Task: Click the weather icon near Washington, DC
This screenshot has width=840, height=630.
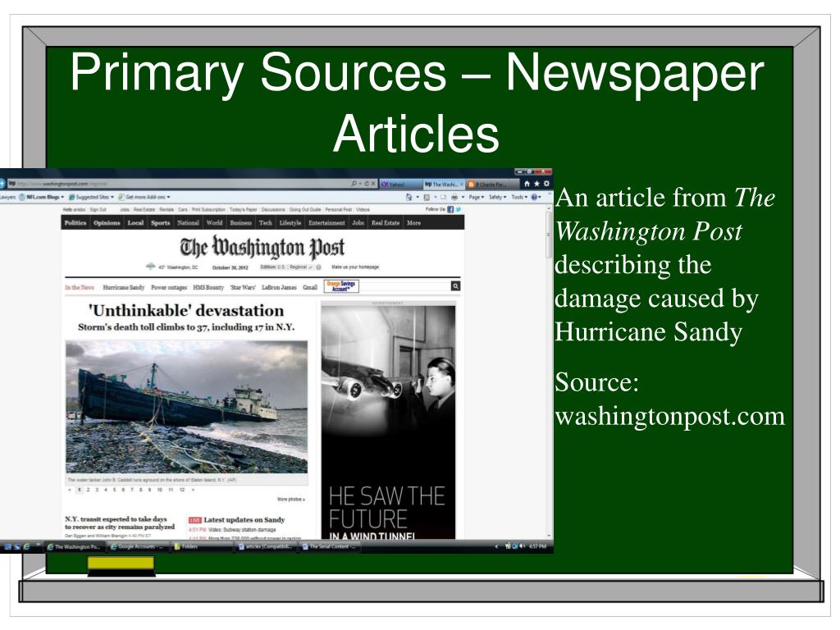Action: (151, 267)
